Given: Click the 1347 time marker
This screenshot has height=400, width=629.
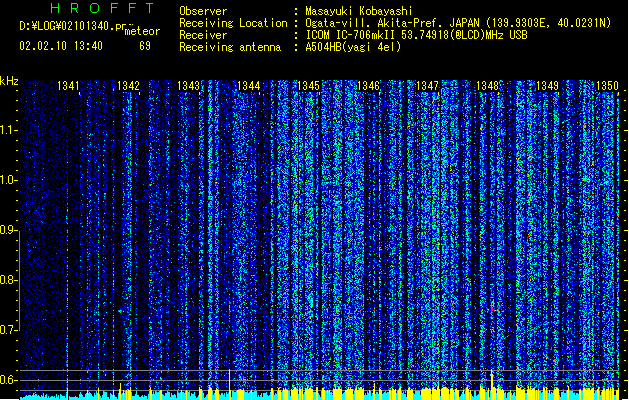Looking at the screenshot, I should [428, 86].
